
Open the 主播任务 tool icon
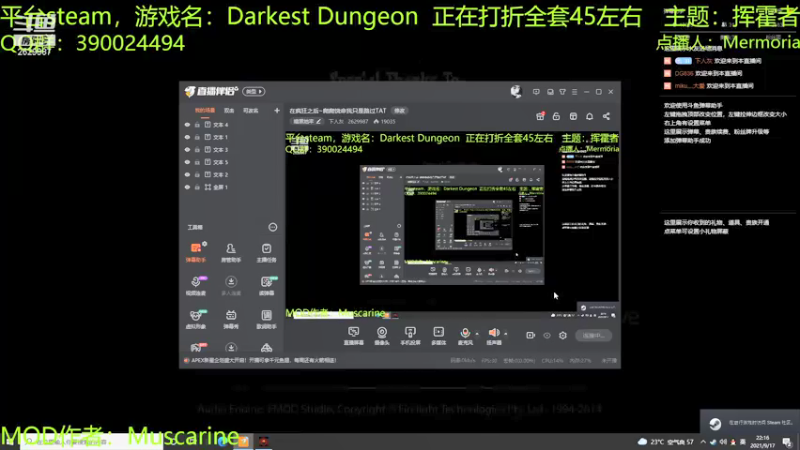tap(266, 252)
